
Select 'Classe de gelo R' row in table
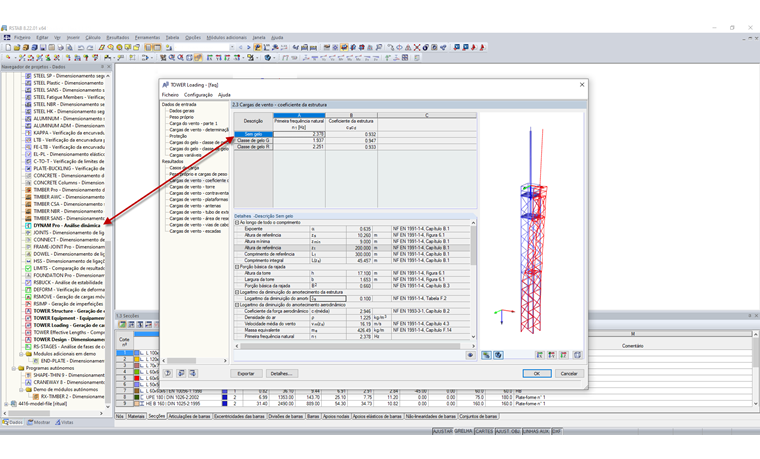(x=253, y=147)
